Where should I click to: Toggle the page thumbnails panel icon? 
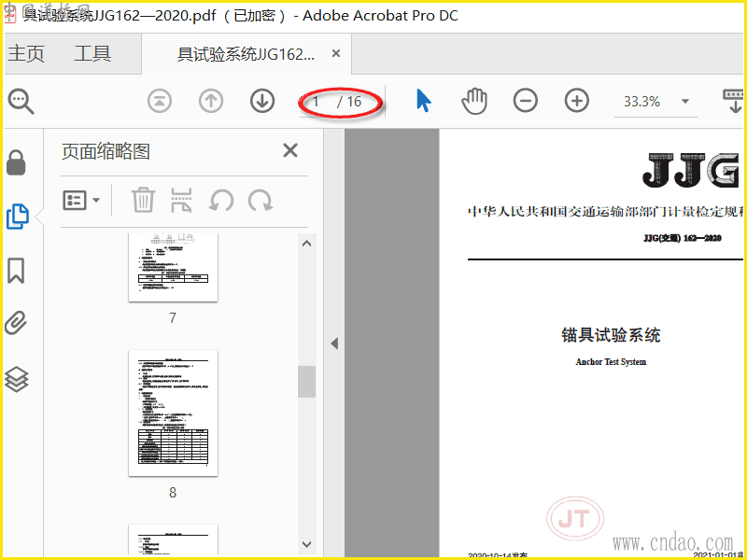click(18, 217)
